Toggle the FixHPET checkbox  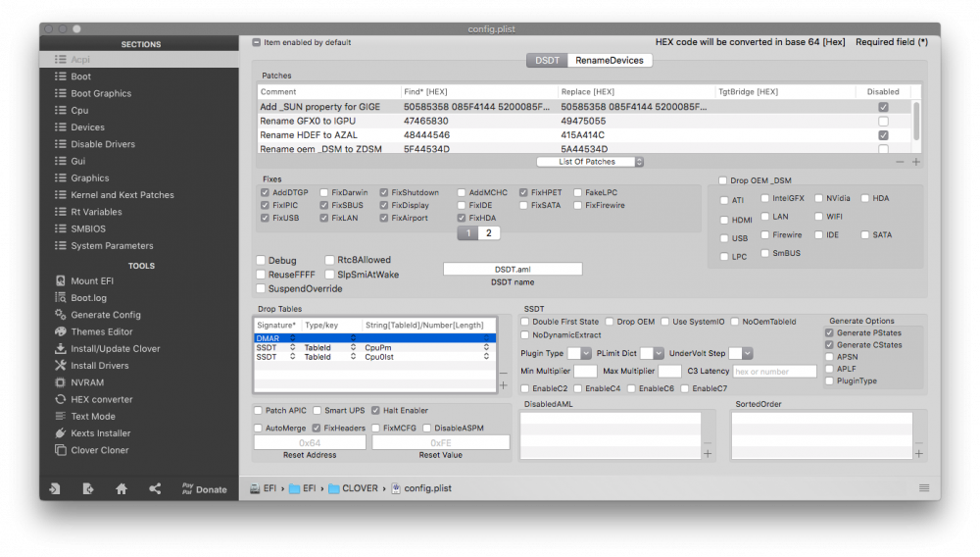[x=523, y=192]
